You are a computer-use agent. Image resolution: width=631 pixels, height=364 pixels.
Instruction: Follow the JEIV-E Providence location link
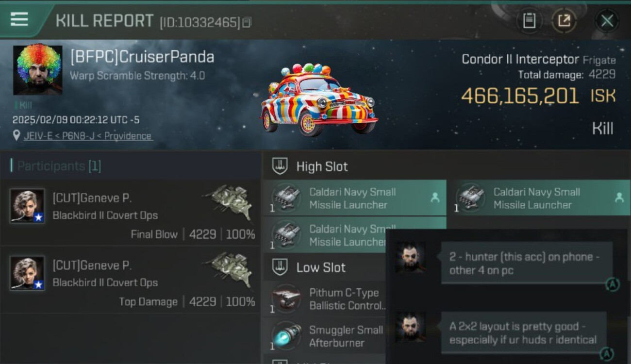88,136
